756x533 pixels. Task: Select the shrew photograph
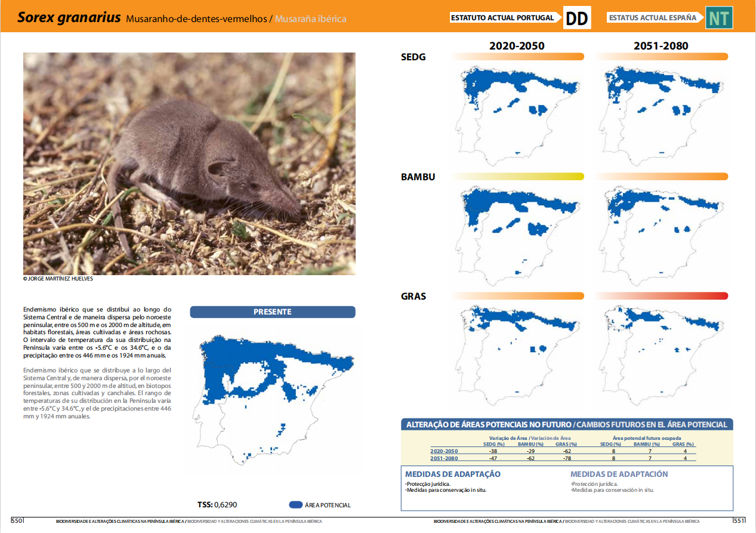[189, 164]
